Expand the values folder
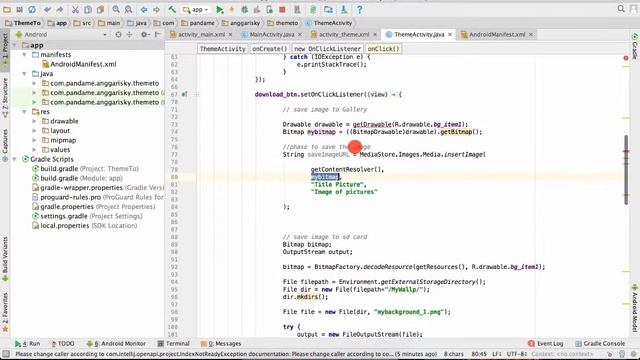Image resolution: width=640 pixels, height=360 pixels. tap(34, 150)
